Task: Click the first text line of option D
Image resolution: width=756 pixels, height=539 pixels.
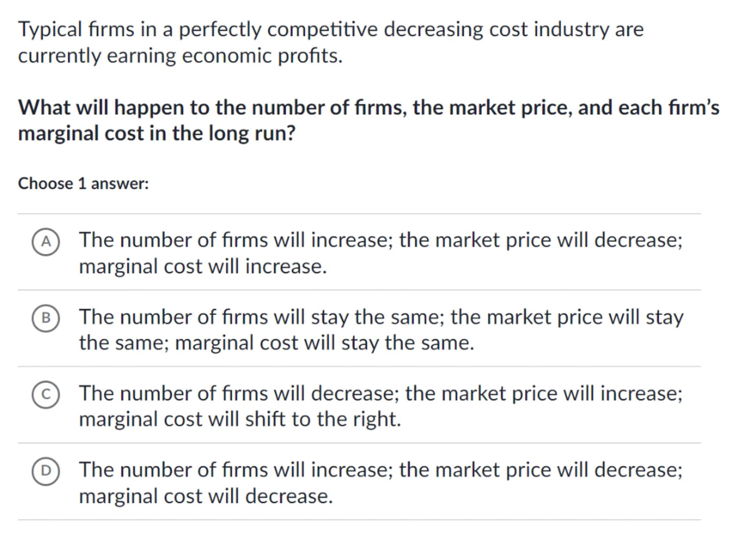Action: (380, 470)
